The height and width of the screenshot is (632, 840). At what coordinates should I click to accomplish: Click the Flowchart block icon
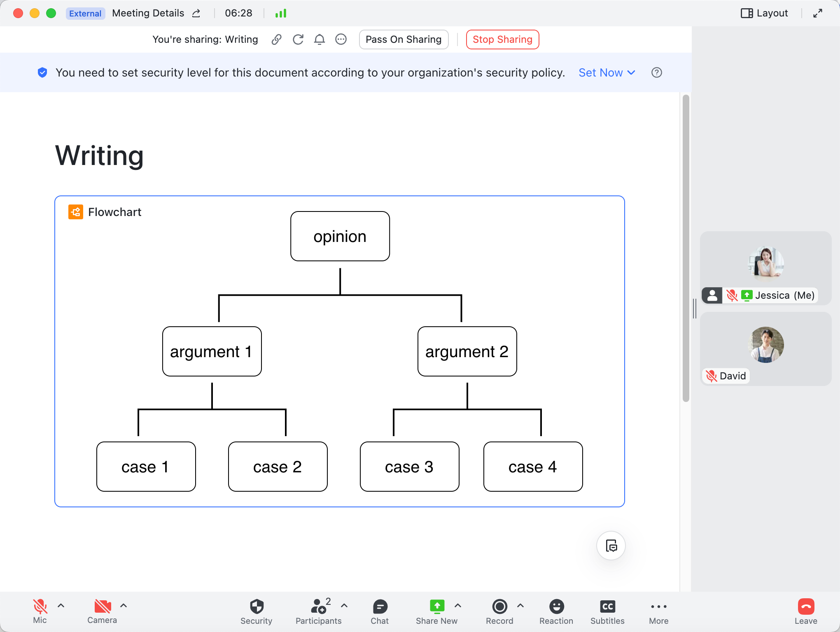76,212
